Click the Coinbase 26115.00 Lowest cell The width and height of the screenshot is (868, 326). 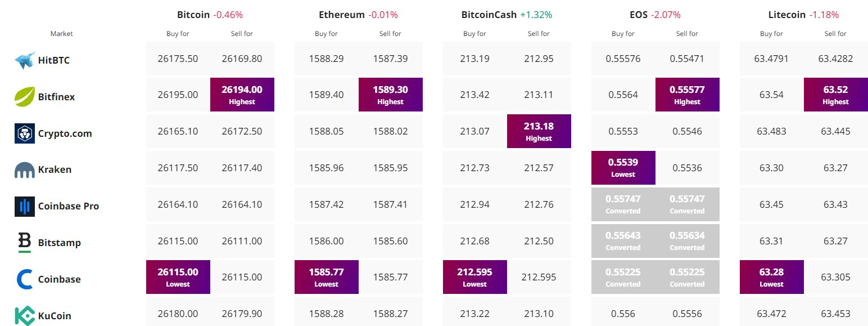178,276
